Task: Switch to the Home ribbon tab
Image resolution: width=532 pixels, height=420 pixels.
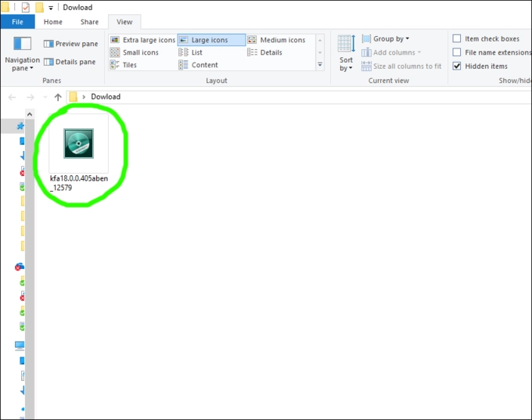Action: click(x=53, y=22)
